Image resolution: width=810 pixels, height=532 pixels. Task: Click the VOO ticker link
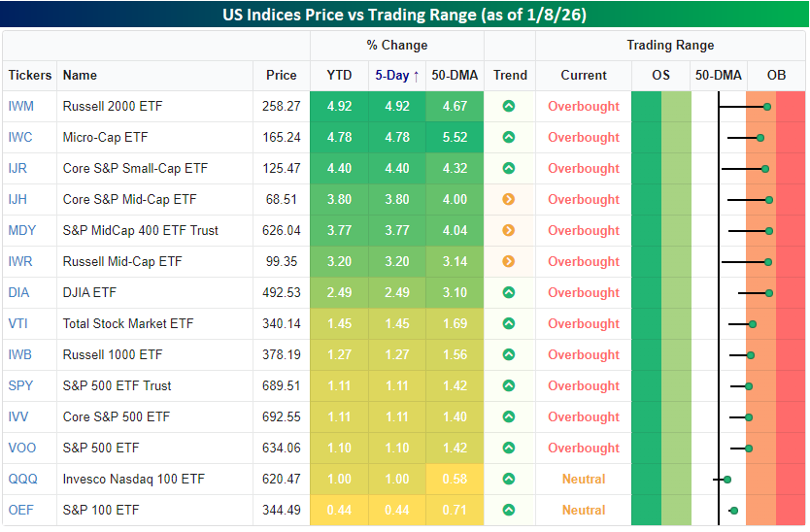tap(21, 449)
